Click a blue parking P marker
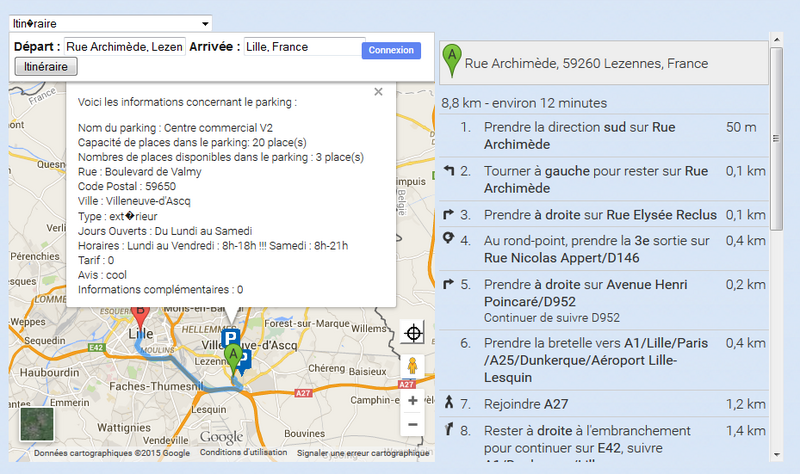Viewport: 800px width, 474px height. (x=231, y=338)
